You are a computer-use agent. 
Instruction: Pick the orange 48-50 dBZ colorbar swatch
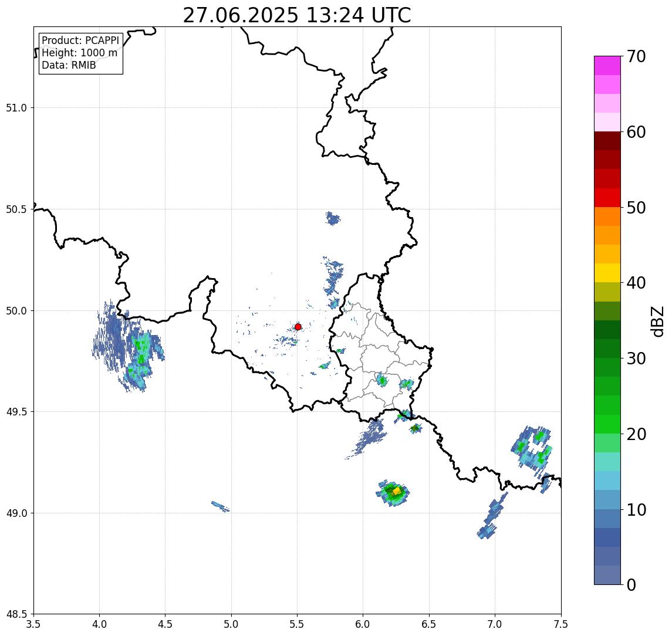(x=607, y=216)
